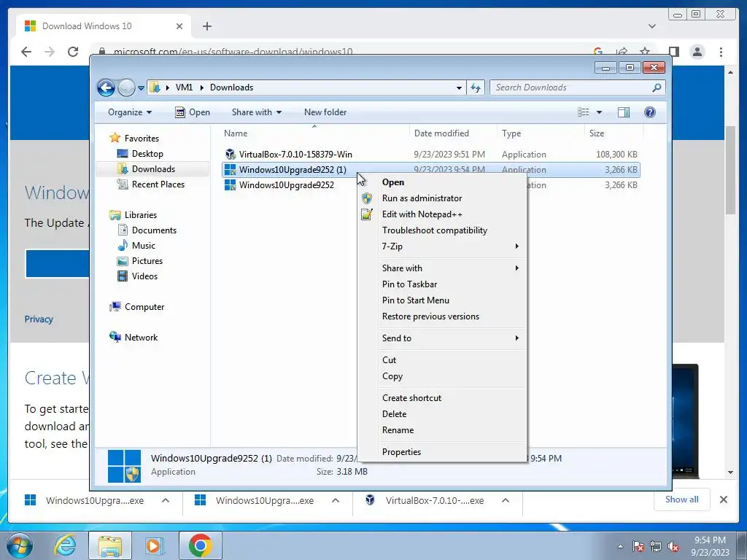Sort by the Date modified column header
The image size is (747, 560).
tap(441, 133)
